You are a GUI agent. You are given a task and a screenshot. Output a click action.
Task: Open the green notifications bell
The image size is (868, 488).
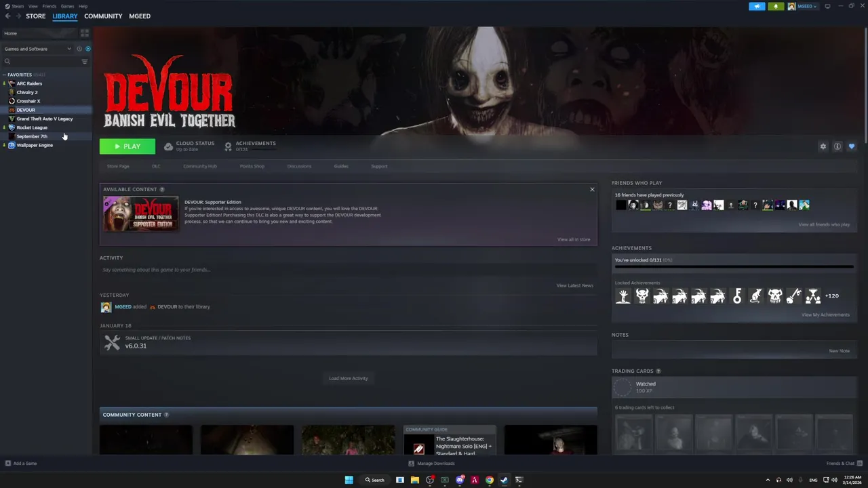[776, 6]
